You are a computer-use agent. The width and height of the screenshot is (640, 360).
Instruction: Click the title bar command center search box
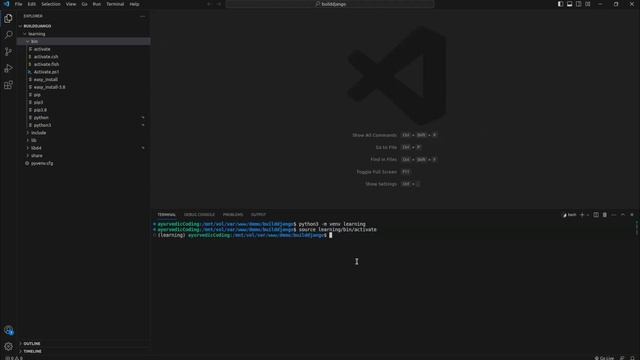pyautogui.click(x=330, y=4)
